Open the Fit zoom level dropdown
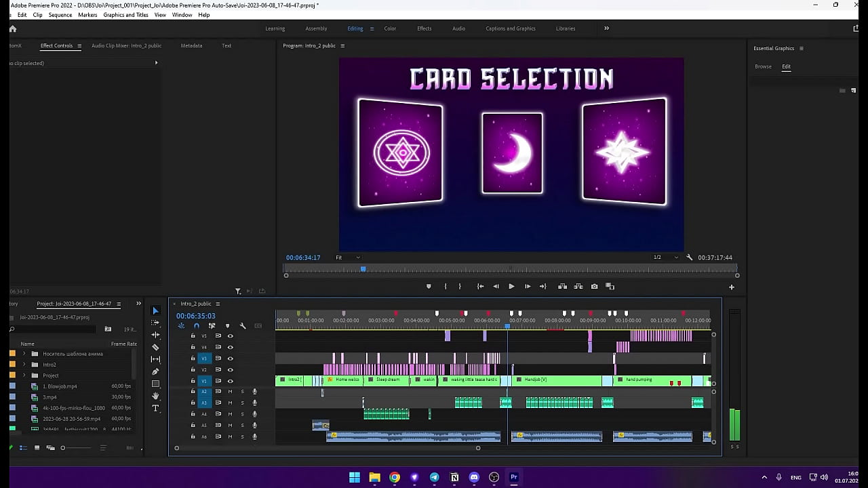The image size is (868, 488). [x=348, y=258]
